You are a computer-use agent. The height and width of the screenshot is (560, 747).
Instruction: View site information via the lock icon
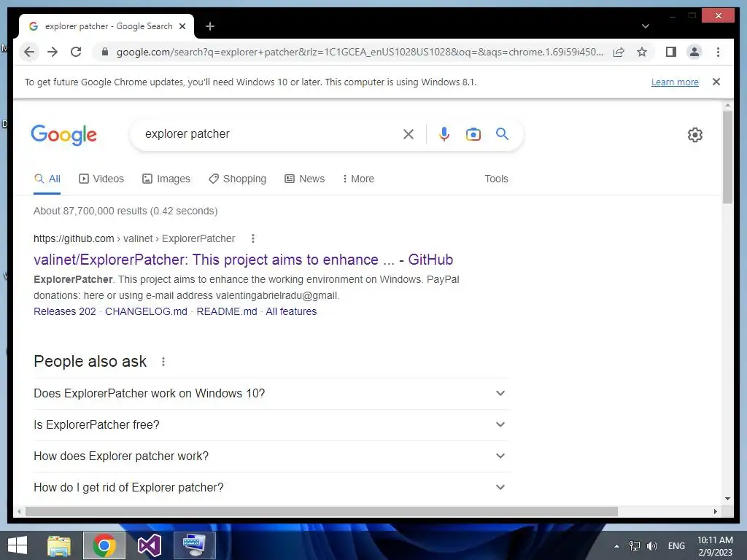click(105, 52)
